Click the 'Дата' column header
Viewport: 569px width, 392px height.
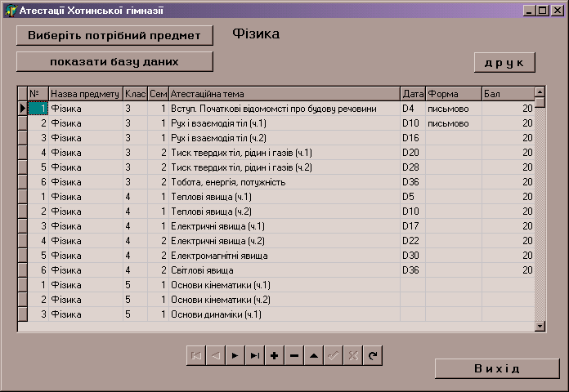pyautogui.click(x=413, y=94)
